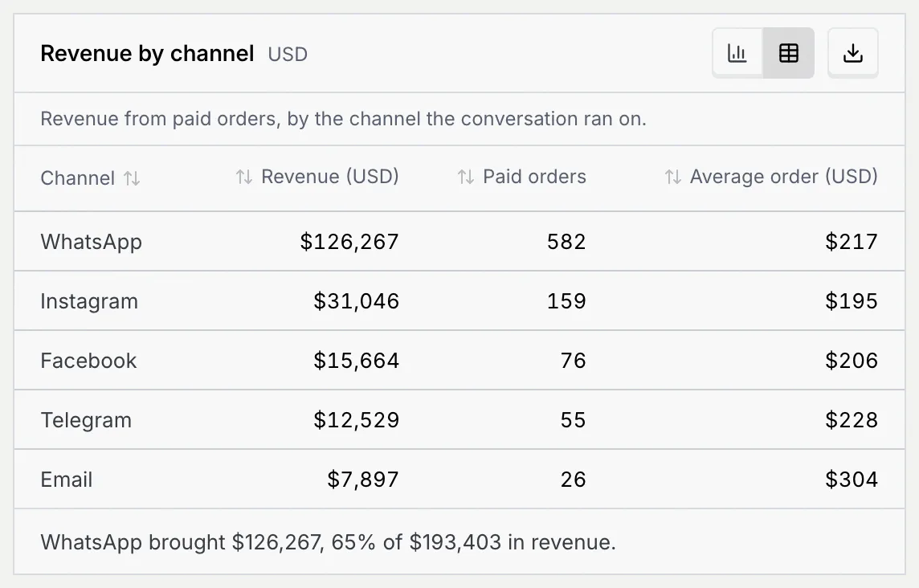
Task: Click the $15,664 revenue cell
Action: 357,361
